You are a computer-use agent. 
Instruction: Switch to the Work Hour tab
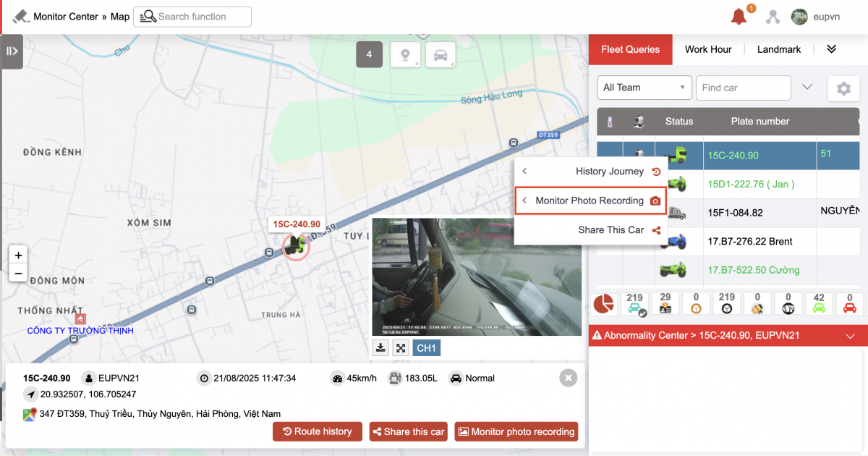[708, 49]
